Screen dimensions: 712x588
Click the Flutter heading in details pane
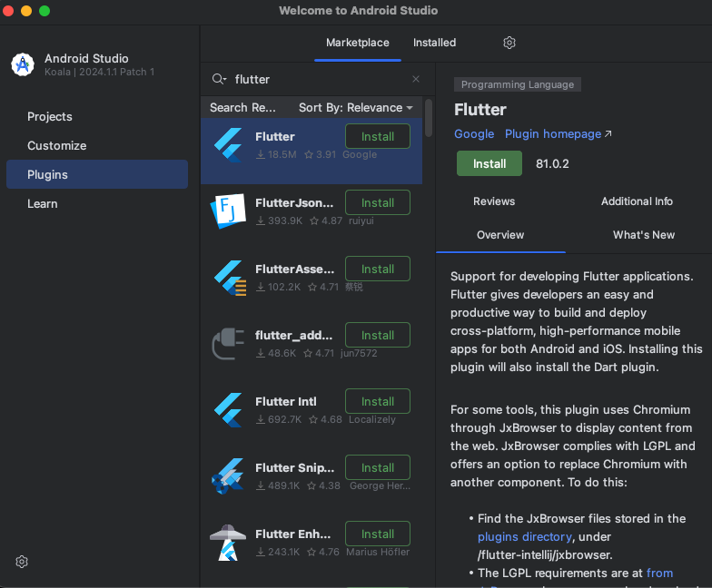[x=480, y=110]
